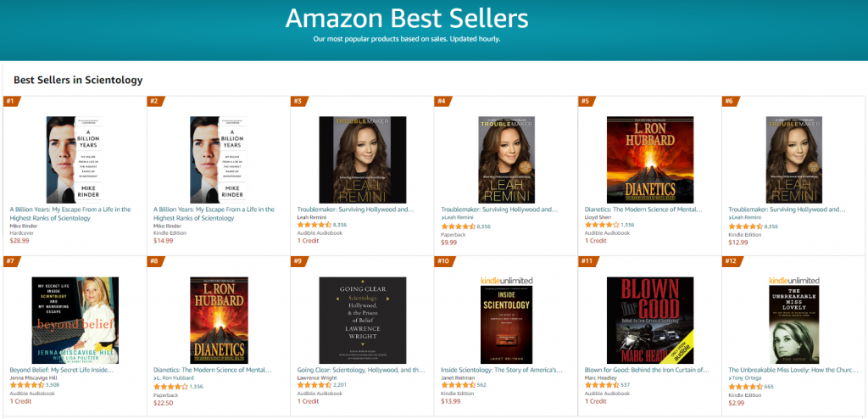Viewport: 868px width, 419px height.
Task: Select the Going Clear audiobook cover
Action: click(x=363, y=321)
